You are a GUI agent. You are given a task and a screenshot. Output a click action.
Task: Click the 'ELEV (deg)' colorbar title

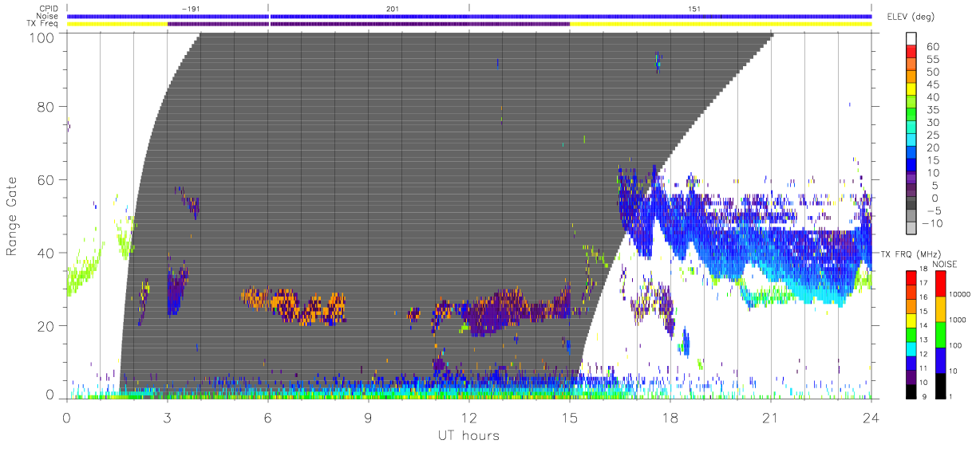[x=911, y=18]
